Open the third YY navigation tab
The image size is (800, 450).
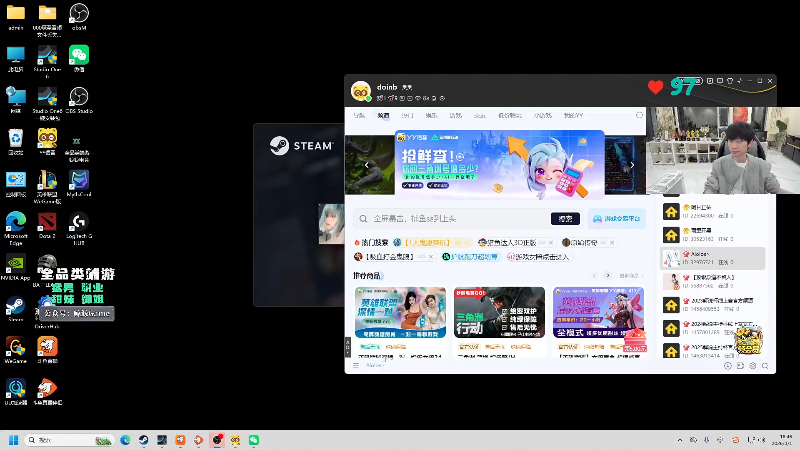click(407, 115)
